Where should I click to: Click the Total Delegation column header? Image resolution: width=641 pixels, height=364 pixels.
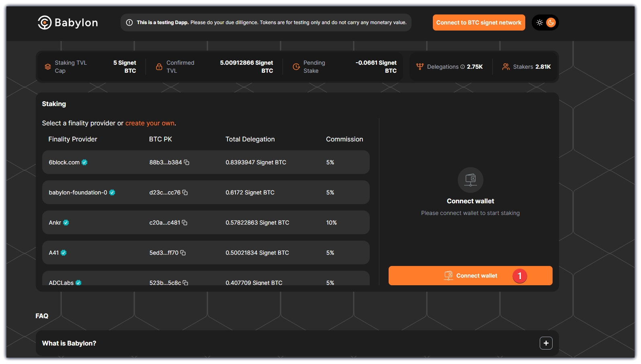point(250,139)
